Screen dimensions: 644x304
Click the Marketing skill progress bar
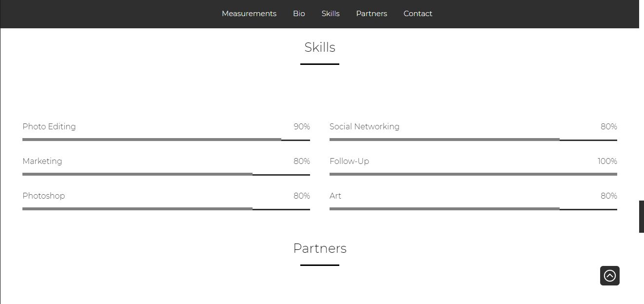click(166, 174)
